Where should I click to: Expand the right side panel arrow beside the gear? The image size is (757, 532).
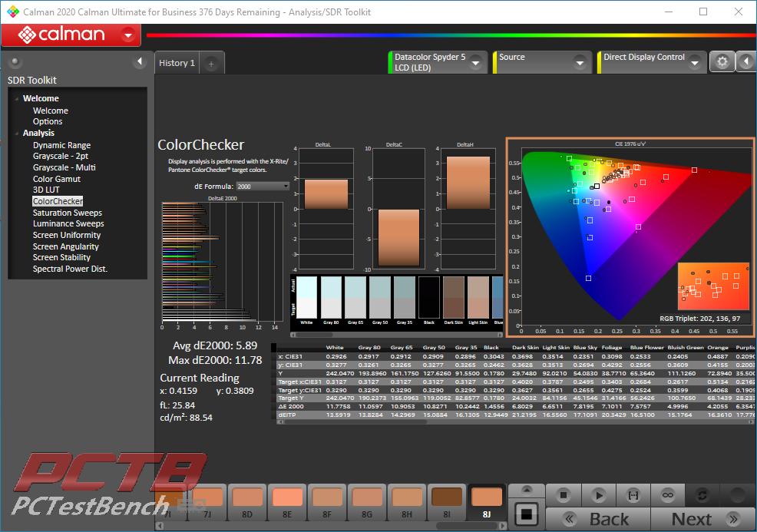tap(746, 61)
